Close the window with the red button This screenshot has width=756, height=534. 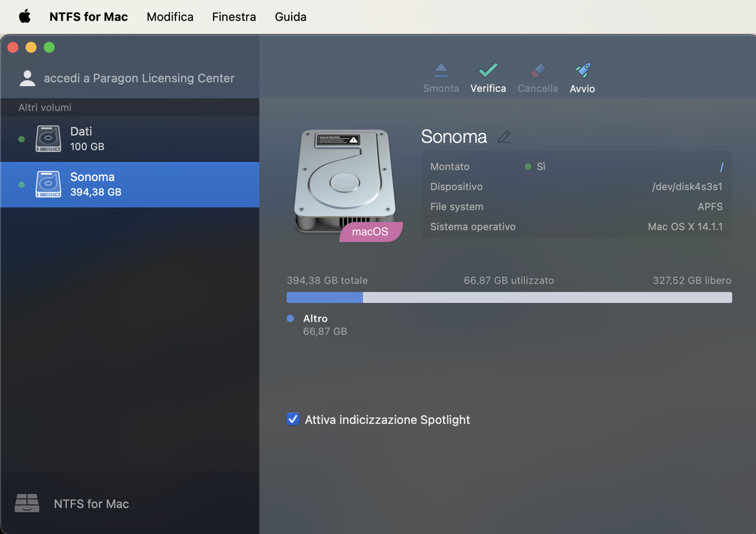(x=13, y=47)
